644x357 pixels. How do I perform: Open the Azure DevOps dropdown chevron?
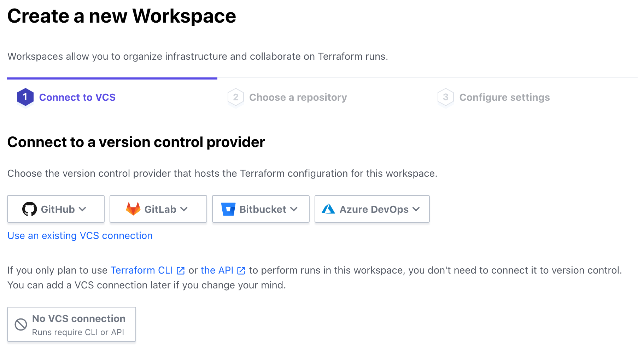[x=416, y=209]
